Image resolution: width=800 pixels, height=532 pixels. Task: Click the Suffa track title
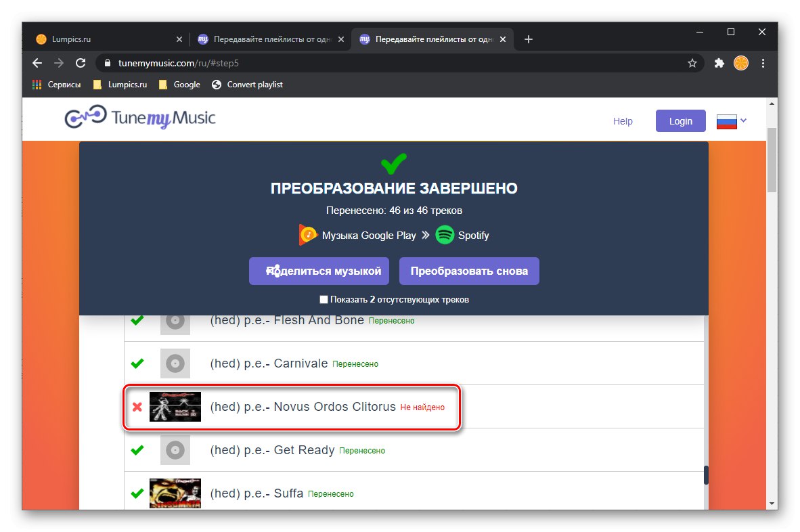click(x=257, y=493)
